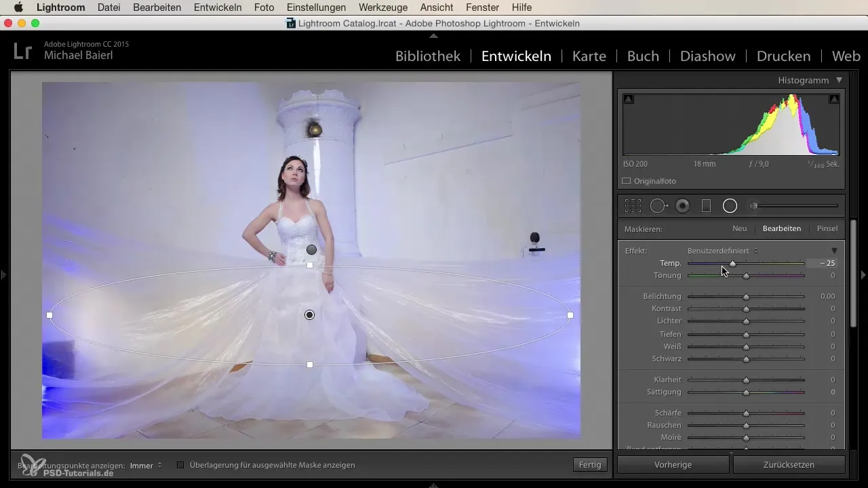Select the Radial Filter tool icon
868x488 pixels.
pos(730,206)
